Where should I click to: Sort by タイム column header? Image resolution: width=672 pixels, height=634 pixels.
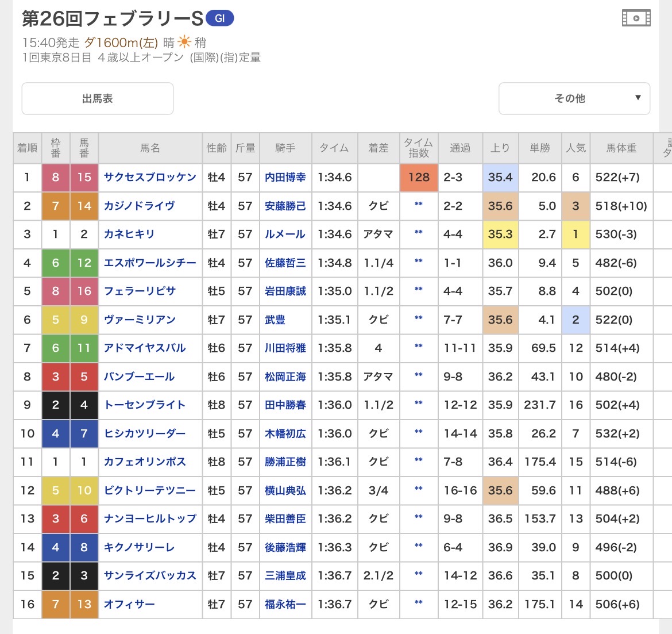[x=334, y=148]
